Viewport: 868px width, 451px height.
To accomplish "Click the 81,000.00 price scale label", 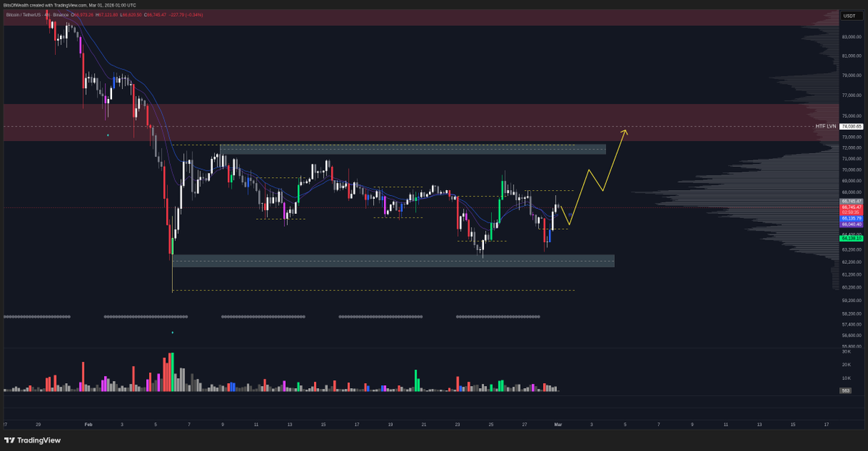I will [x=850, y=56].
